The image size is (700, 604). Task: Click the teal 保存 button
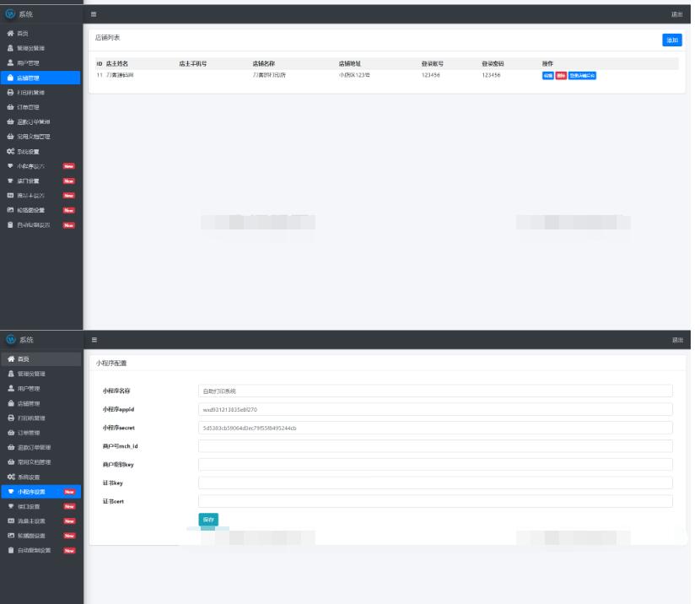(208, 520)
